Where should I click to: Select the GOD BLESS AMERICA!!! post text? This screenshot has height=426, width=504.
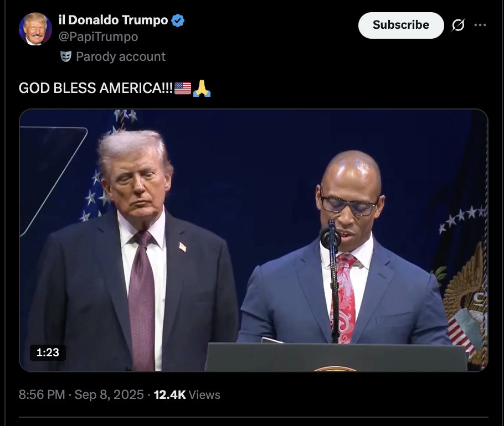pyautogui.click(x=96, y=88)
